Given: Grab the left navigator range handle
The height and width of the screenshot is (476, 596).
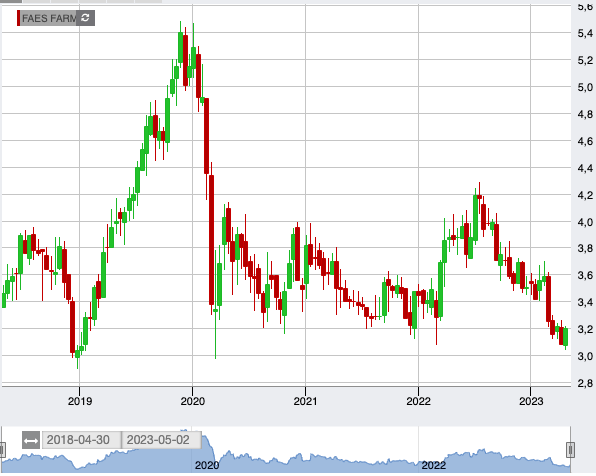Looking at the screenshot, I should [2, 450].
